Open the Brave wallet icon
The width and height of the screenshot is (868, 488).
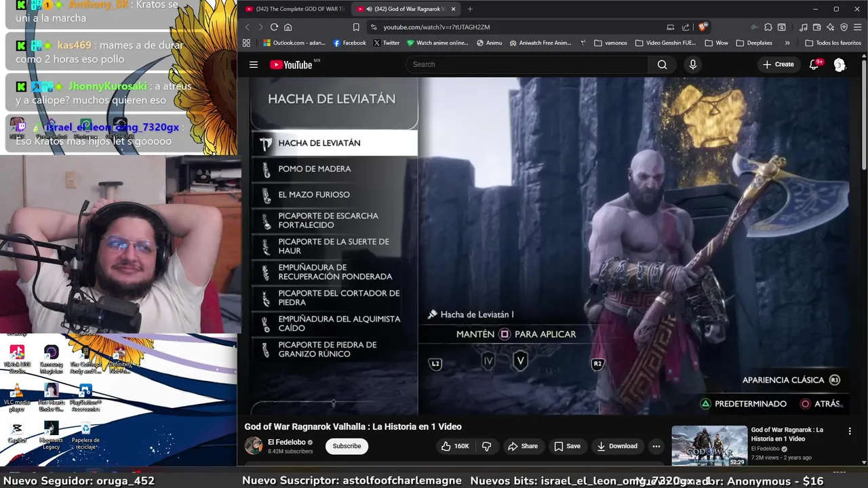pos(816,27)
